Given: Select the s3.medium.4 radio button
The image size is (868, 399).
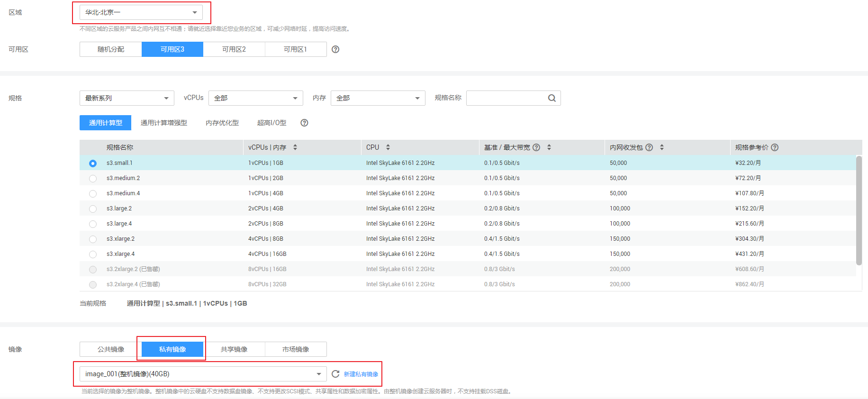Looking at the screenshot, I should pos(93,194).
